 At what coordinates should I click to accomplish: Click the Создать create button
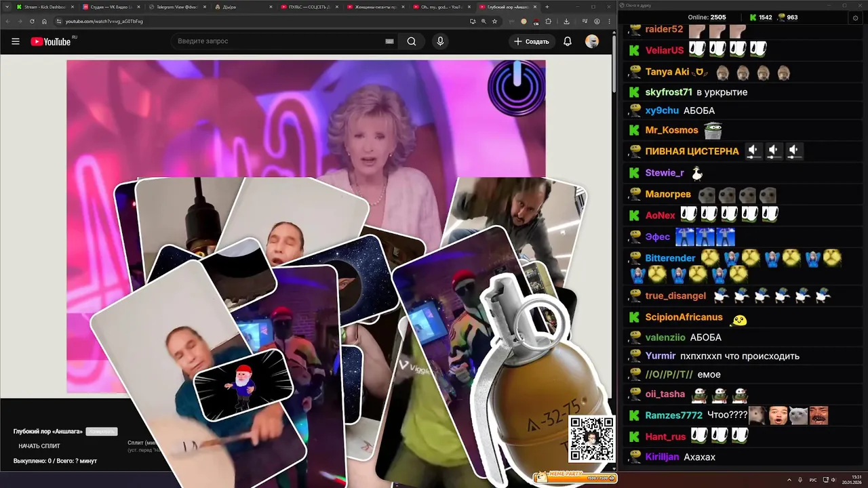[531, 41]
